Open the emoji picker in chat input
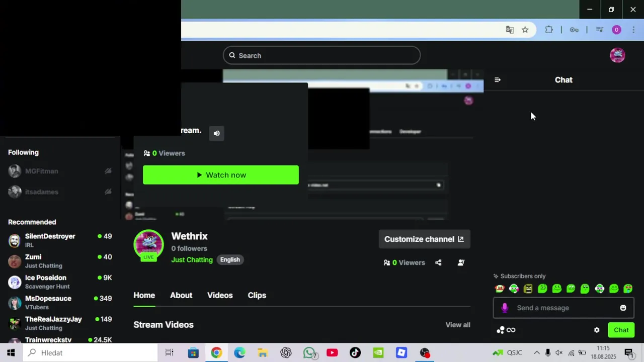 click(623, 308)
